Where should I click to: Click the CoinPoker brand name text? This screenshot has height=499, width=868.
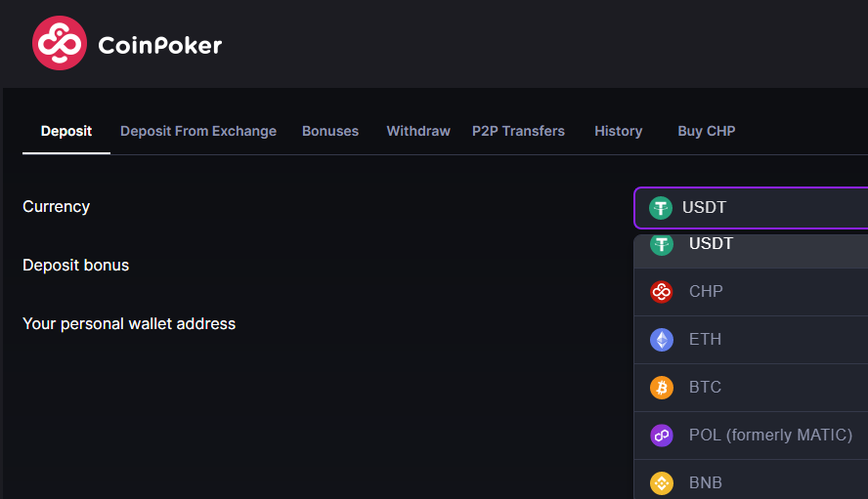160,45
